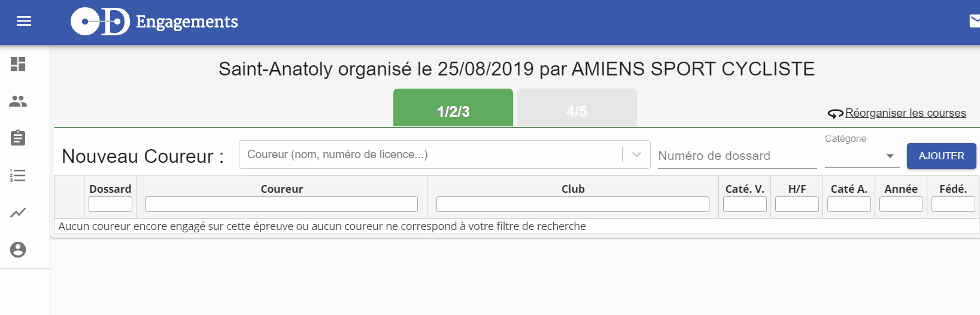Viewport: 980px width, 315px height.
Task: Open the people group sidebar icon
Action: tap(18, 101)
